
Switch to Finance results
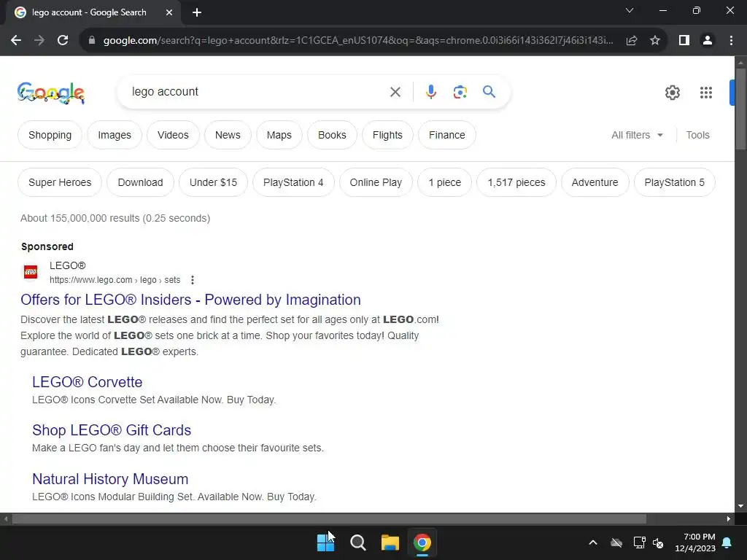(x=447, y=135)
